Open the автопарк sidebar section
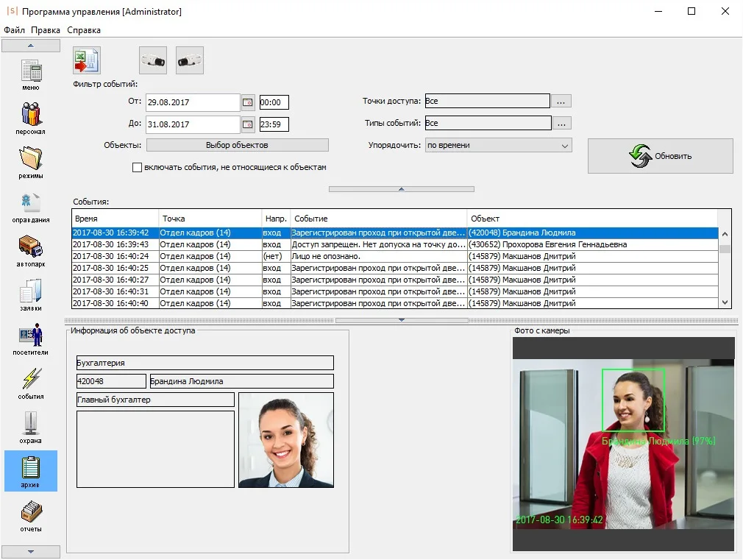Screen dimensions: 743x560 (31, 250)
